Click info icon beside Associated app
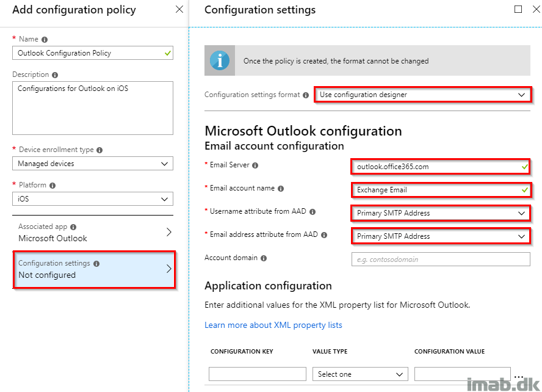Screen dimensions: 542x392 click(x=73, y=227)
